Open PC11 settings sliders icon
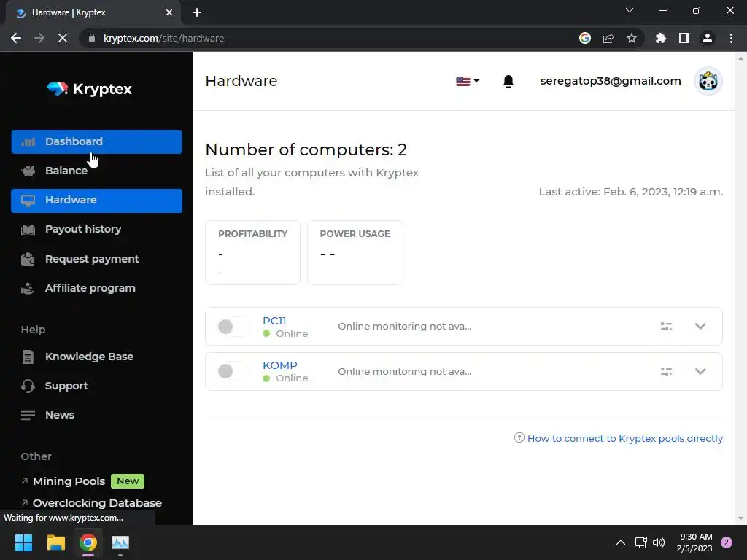Viewport: 747px width, 560px height. (x=666, y=326)
